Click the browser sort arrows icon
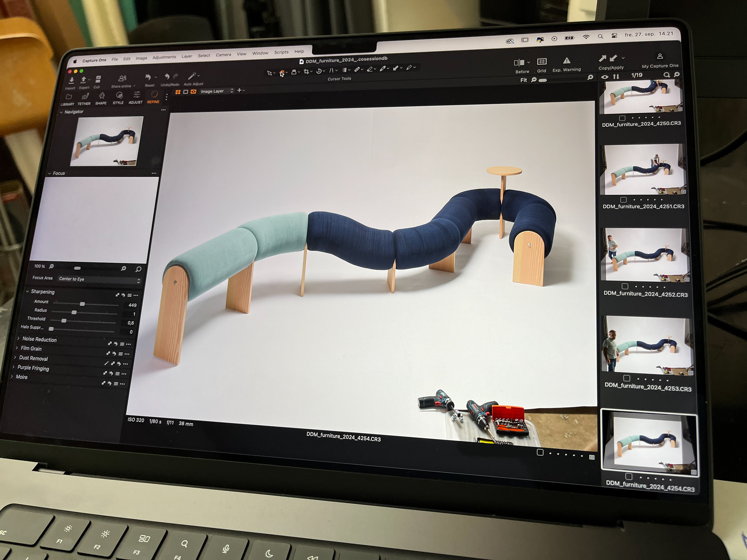The height and width of the screenshot is (560, 747). pos(616,77)
